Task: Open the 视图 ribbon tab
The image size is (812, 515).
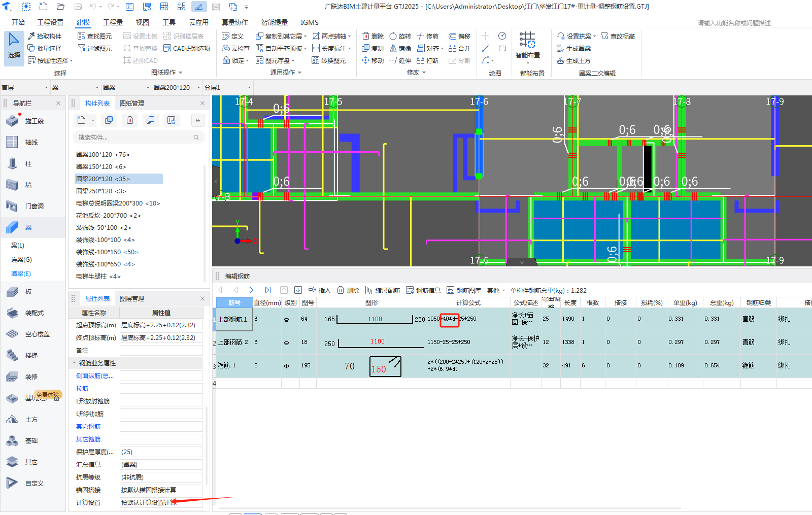Action: [x=143, y=22]
